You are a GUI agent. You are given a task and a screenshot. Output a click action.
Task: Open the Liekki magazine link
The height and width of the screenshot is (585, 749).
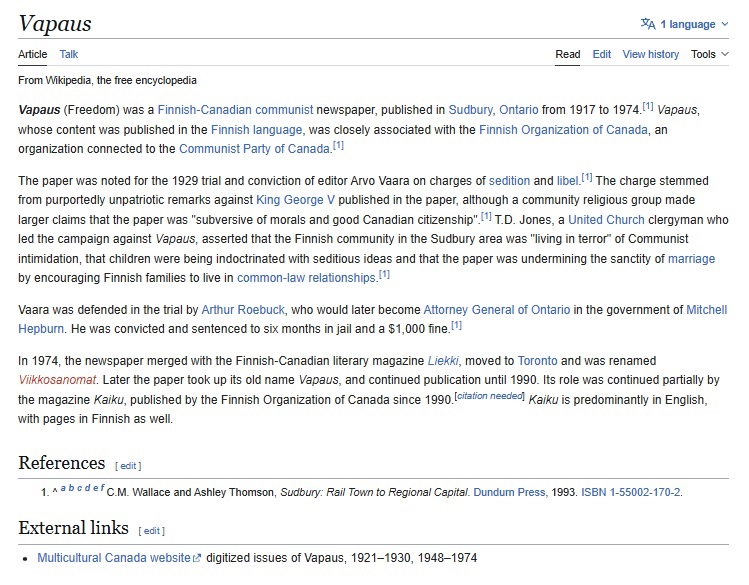(x=443, y=361)
